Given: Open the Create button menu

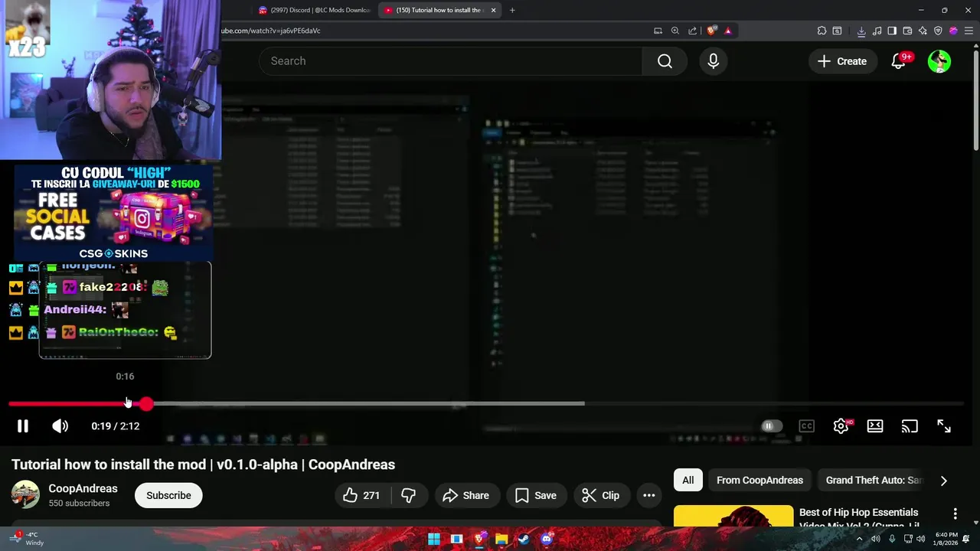Looking at the screenshot, I should [x=842, y=61].
